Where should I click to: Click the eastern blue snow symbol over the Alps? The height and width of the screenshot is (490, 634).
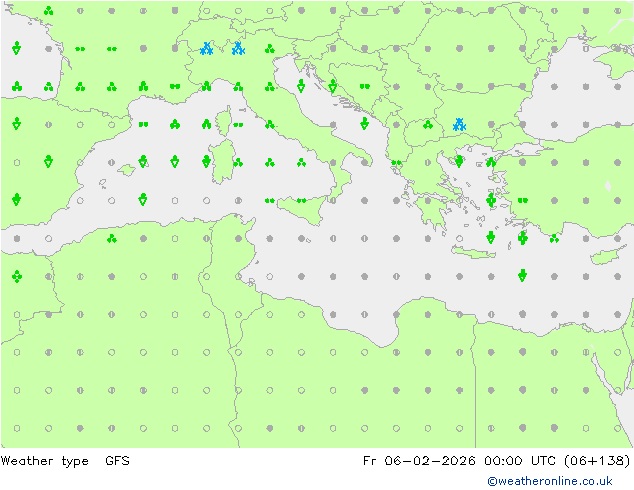(x=238, y=49)
